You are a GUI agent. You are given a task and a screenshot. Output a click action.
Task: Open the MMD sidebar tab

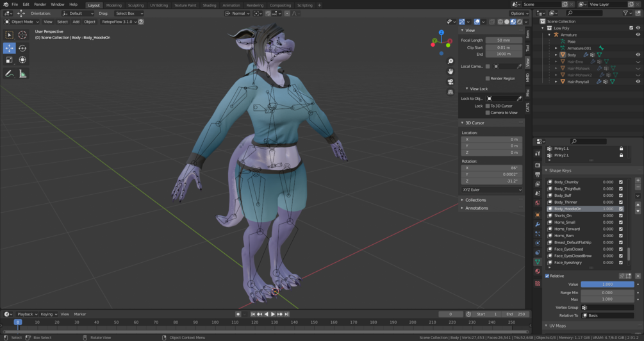coord(528,78)
